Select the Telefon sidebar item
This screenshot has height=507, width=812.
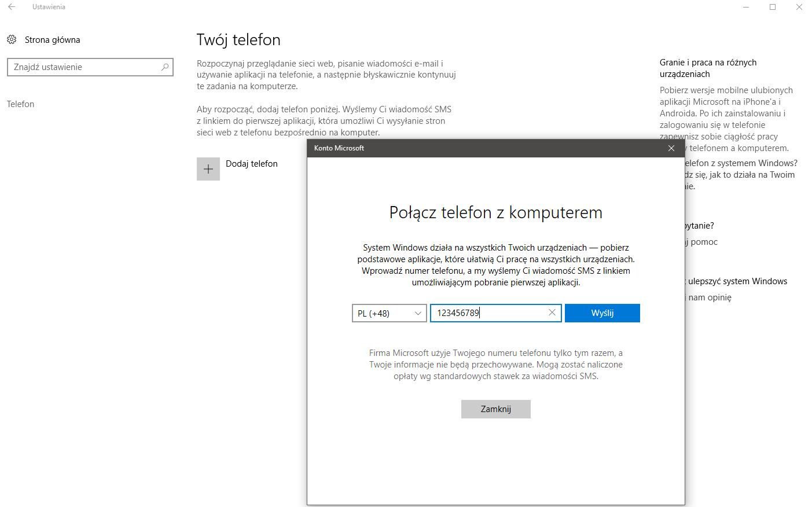tap(21, 104)
